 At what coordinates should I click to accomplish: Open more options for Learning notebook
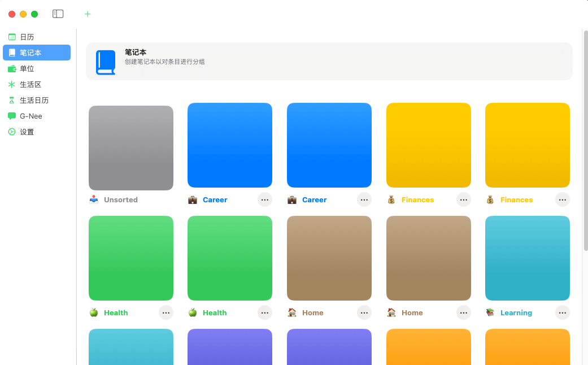pyautogui.click(x=562, y=312)
